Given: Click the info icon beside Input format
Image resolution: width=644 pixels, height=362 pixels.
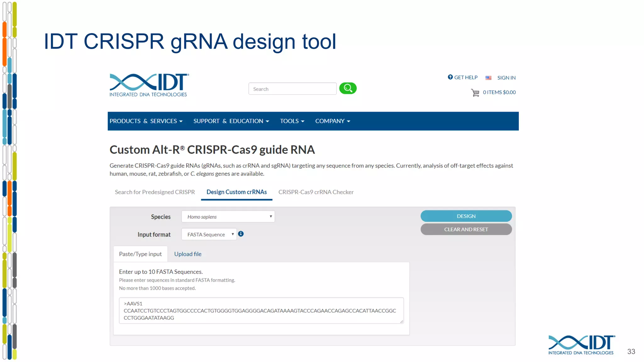Looking at the screenshot, I should tap(241, 234).
